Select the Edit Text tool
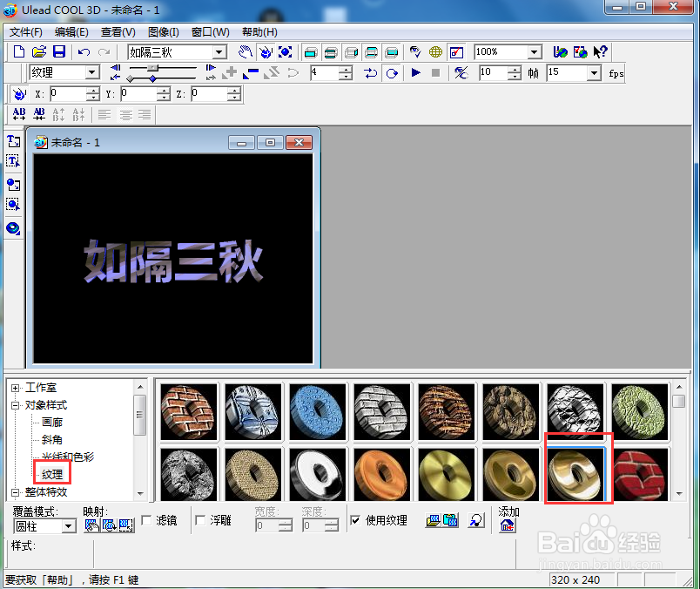 [13, 161]
